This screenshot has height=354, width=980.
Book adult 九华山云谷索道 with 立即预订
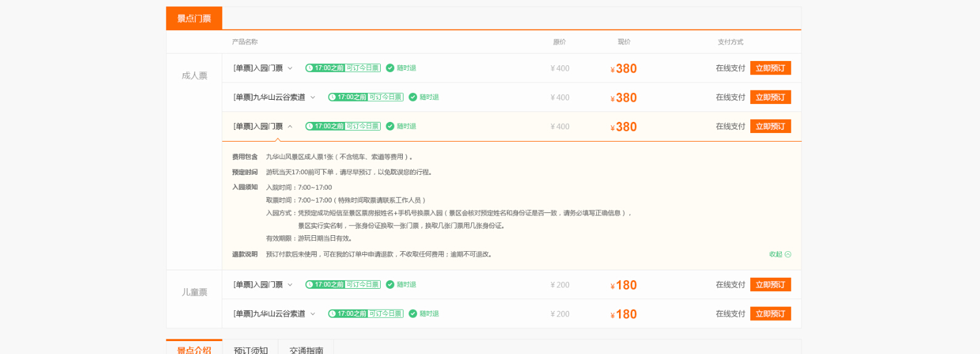click(x=770, y=97)
